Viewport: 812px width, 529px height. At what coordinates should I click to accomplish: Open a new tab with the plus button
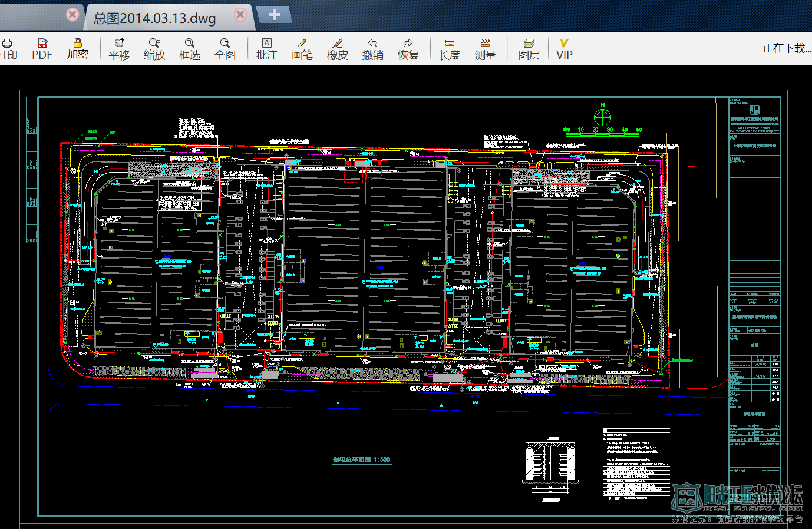(274, 15)
